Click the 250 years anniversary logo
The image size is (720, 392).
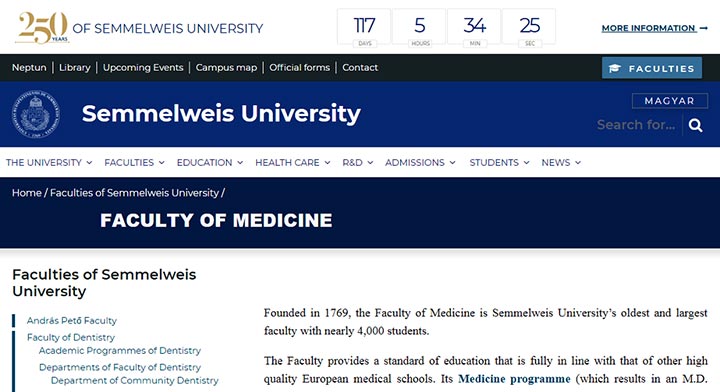[43, 28]
